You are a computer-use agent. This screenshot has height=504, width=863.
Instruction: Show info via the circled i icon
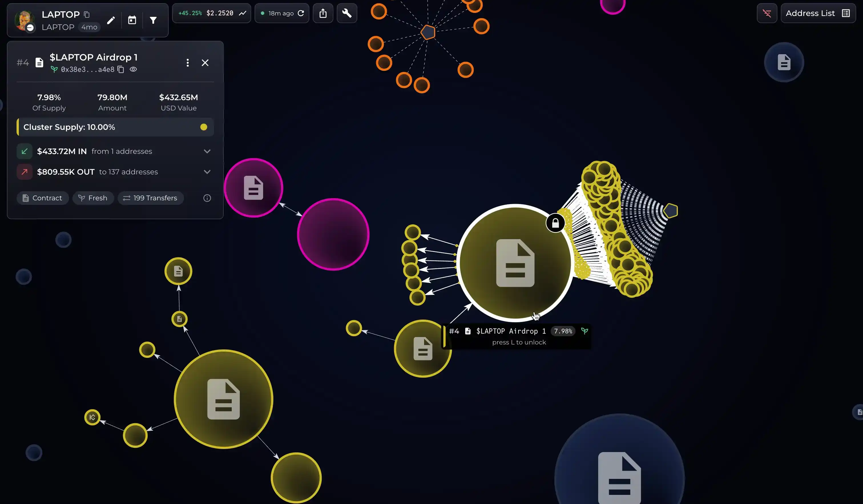pyautogui.click(x=207, y=198)
